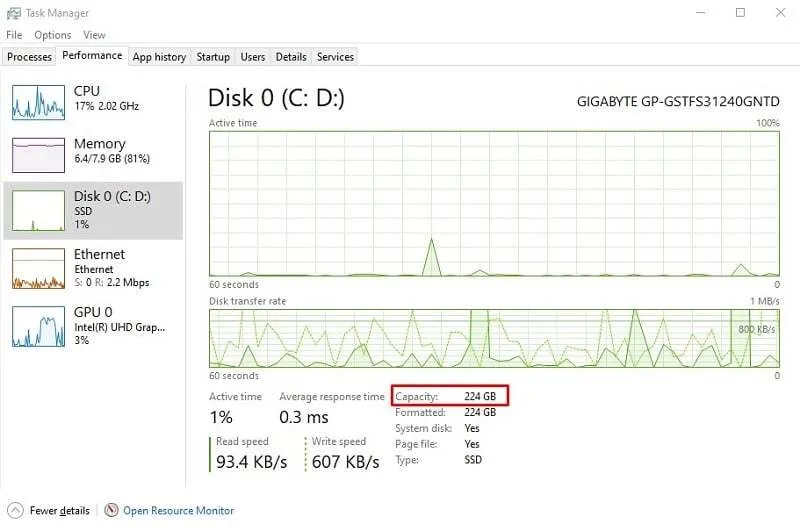The width and height of the screenshot is (800, 531).
Task: Open the File menu
Action: coord(14,35)
